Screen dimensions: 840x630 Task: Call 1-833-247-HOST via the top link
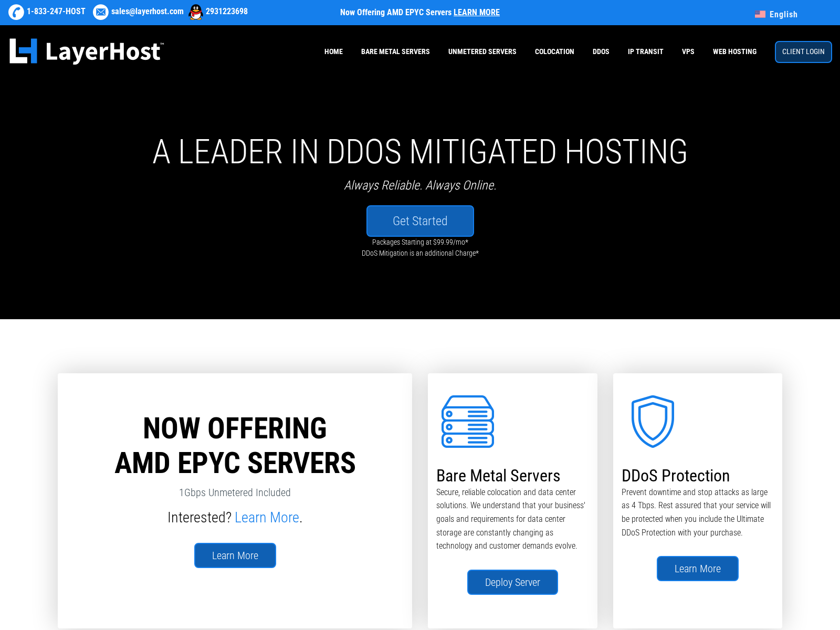click(x=56, y=11)
